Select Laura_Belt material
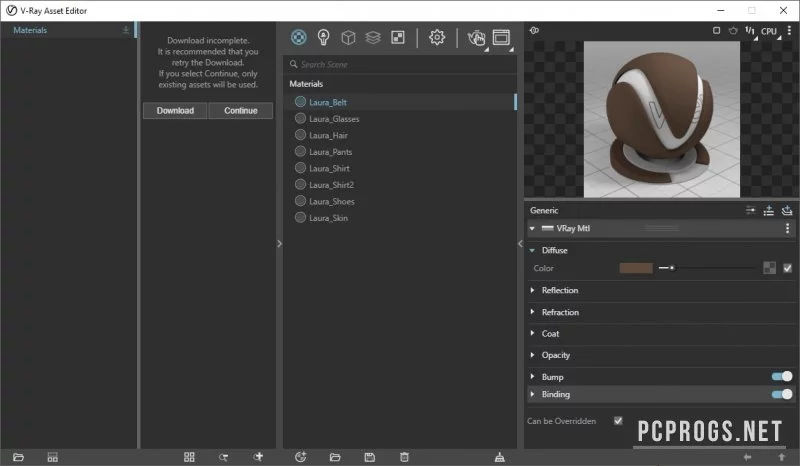The width and height of the screenshot is (800, 466). [x=401, y=102]
